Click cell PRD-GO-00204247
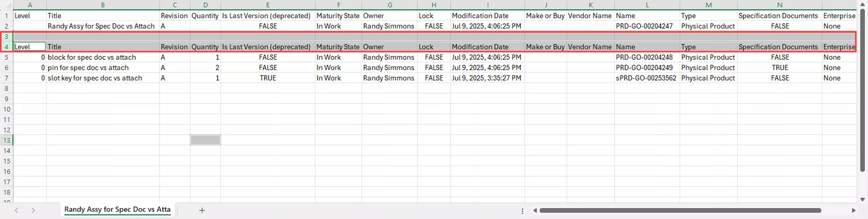This screenshot has height=219, width=868. click(x=647, y=26)
